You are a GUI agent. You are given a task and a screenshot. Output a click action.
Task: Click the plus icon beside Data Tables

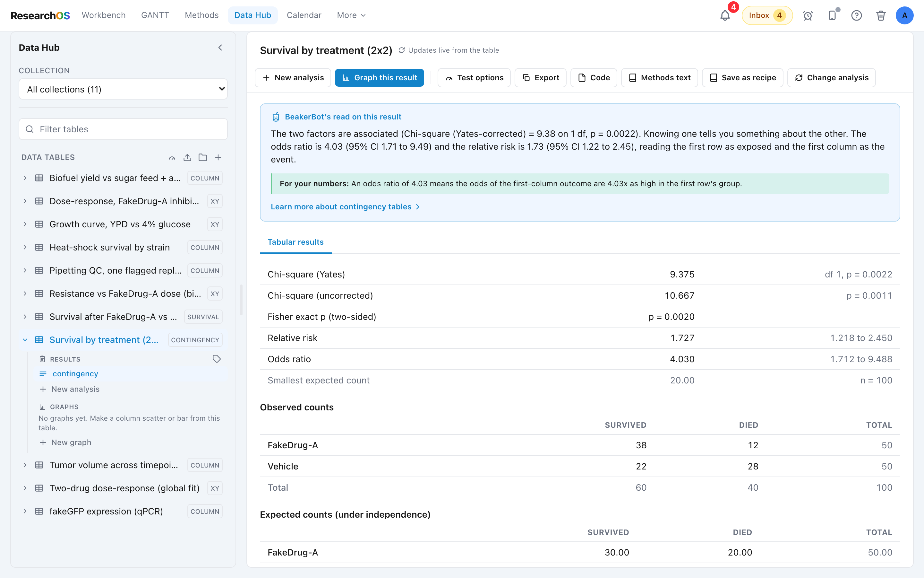(x=218, y=157)
